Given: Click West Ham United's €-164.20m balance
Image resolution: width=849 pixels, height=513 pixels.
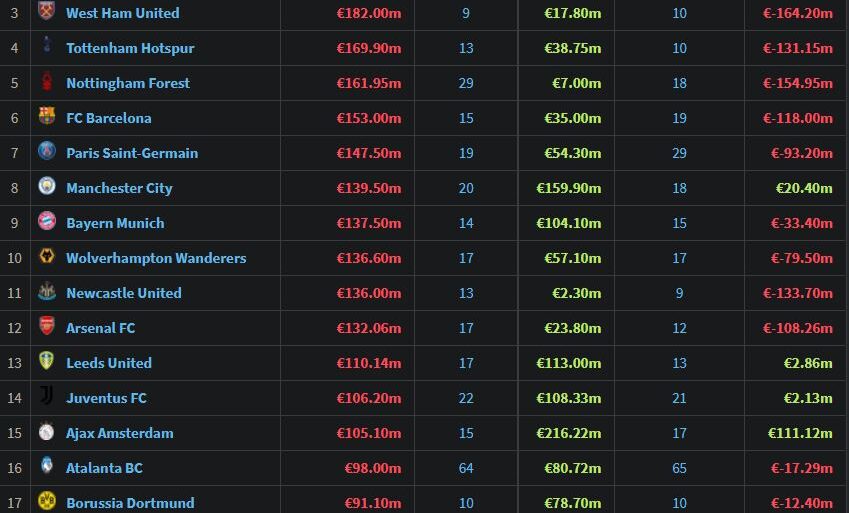Looking at the screenshot, I should [797, 13].
